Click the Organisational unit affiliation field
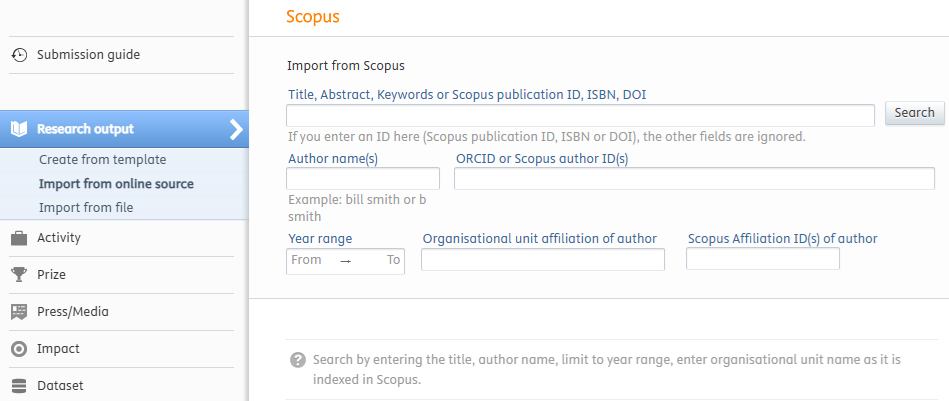 (x=542, y=260)
